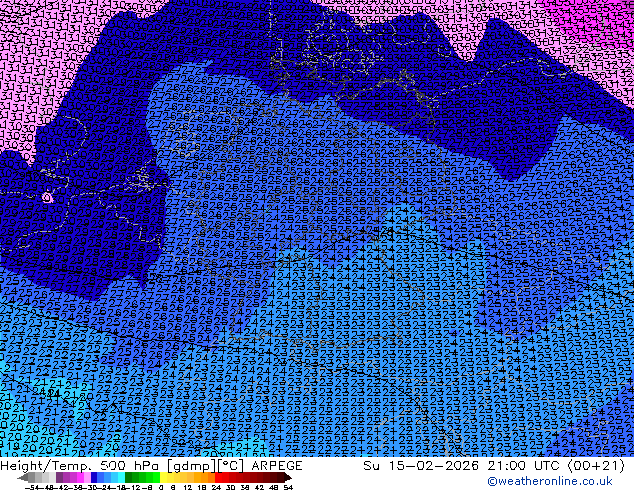
Task: Click the cyan legend color segment
Action: 121,477
